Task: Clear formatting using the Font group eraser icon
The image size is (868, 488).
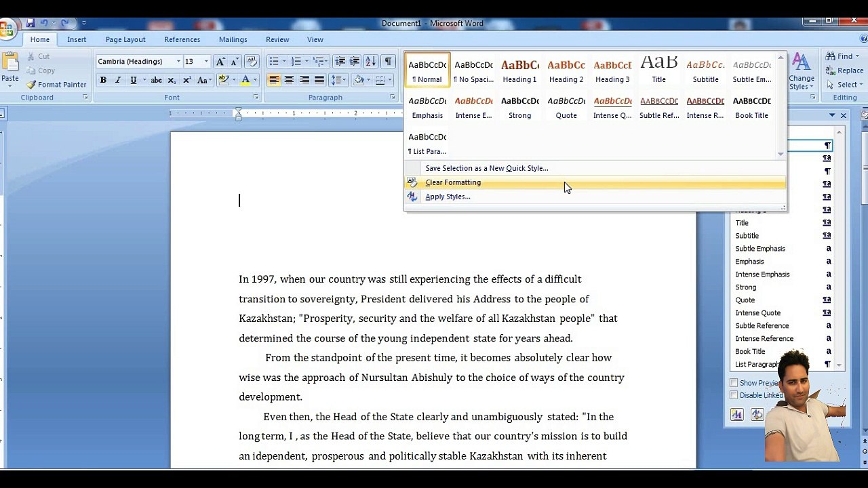Action: pyautogui.click(x=251, y=62)
